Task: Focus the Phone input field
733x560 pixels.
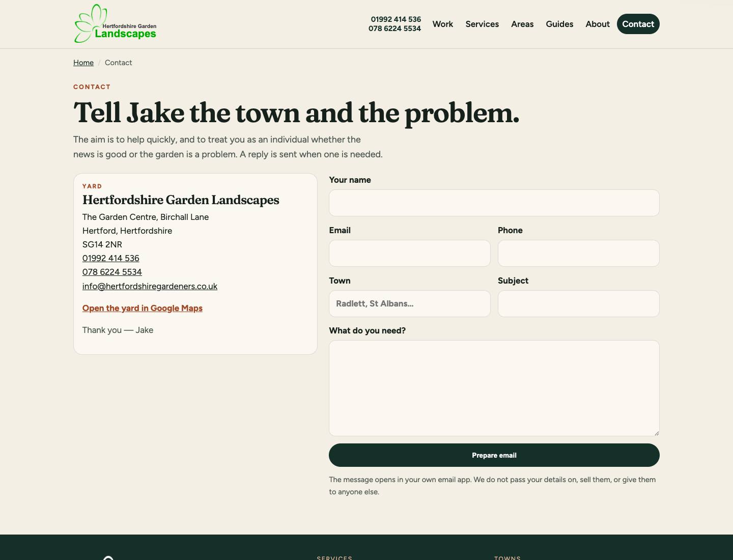Action: [578, 253]
